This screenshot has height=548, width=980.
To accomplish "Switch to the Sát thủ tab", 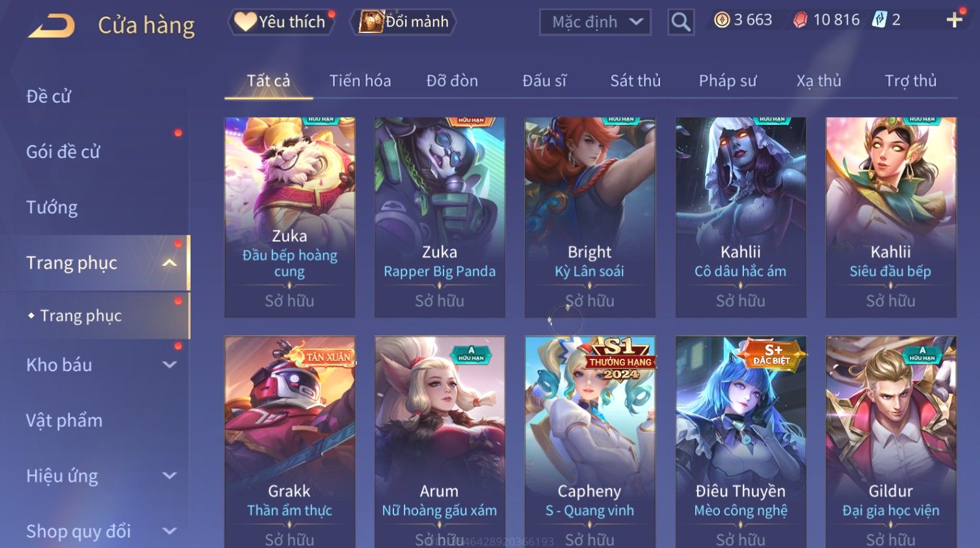I will pos(635,81).
